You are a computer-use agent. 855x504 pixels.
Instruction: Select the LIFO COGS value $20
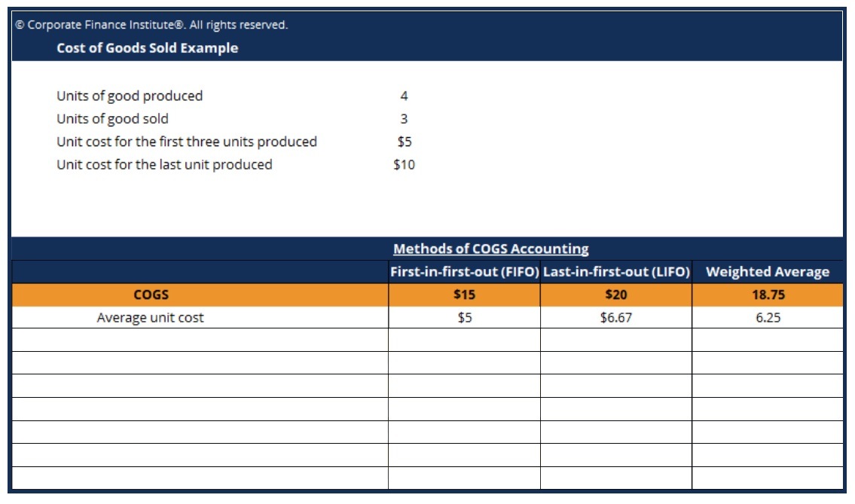click(x=616, y=295)
